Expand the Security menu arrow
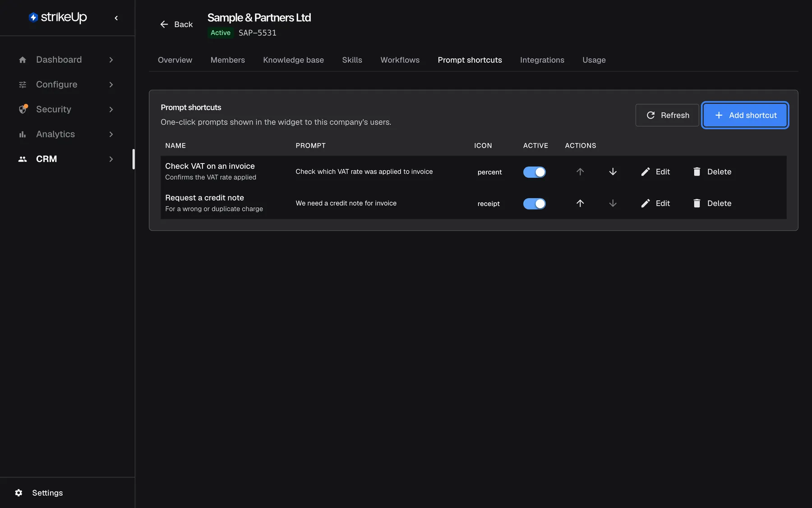The image size is (812, 508). tap(111, 109)
